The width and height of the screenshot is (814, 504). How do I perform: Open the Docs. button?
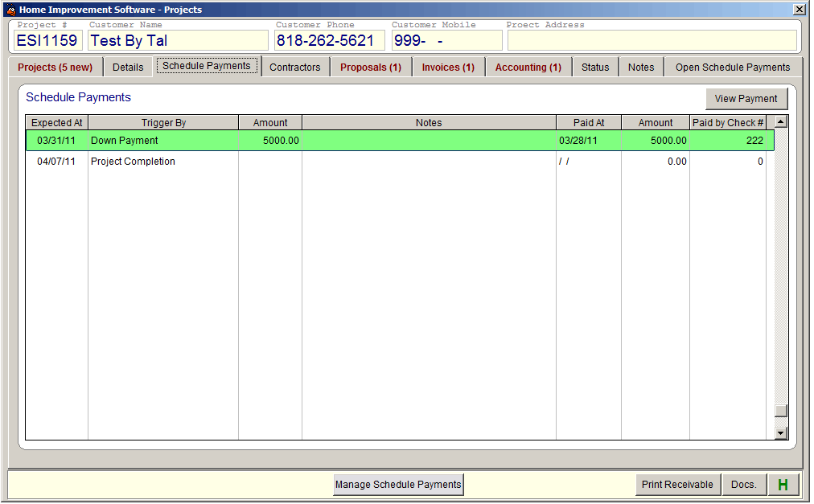click(x=743, y=485)
